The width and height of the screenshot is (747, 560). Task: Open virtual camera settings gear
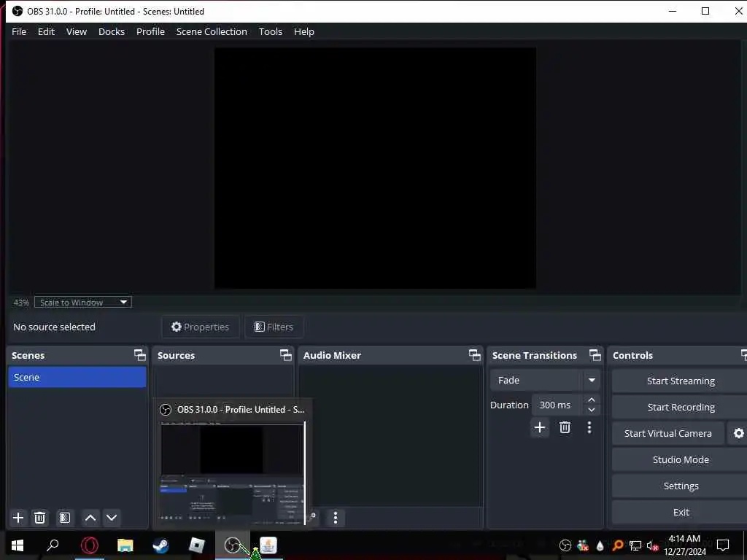(x=738, y=433)
